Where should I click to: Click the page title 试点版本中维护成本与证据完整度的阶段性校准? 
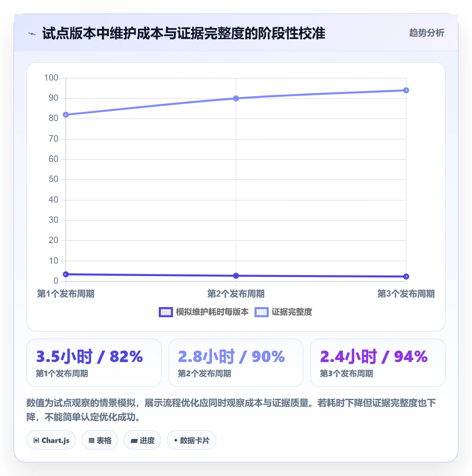184,33
